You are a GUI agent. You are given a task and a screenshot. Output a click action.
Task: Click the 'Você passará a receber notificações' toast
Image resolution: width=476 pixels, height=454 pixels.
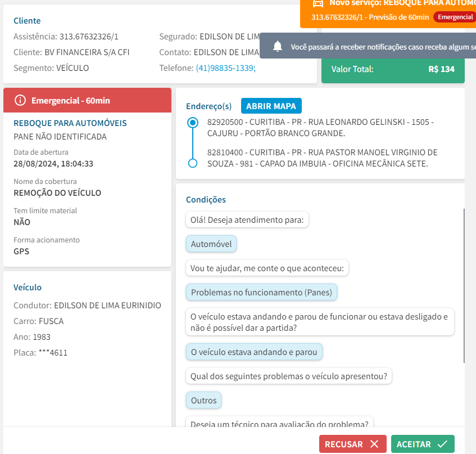pyautogui.click(x=368, y=46)
